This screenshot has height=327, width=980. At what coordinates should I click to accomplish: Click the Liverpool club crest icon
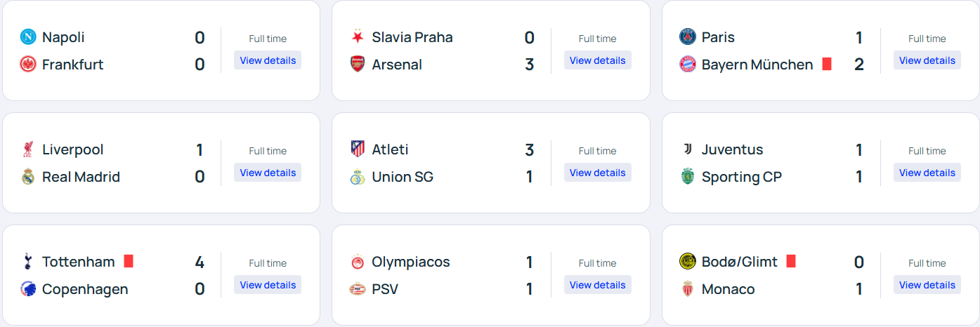point(28,149)
